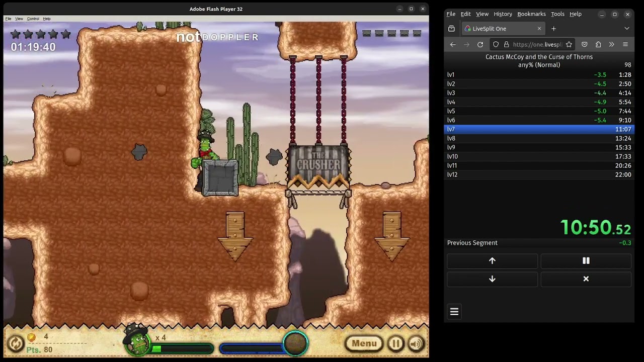Click the lv9 split time 15:33
Viewport: 644px width, 362px height.
click(x=623, y=147)
